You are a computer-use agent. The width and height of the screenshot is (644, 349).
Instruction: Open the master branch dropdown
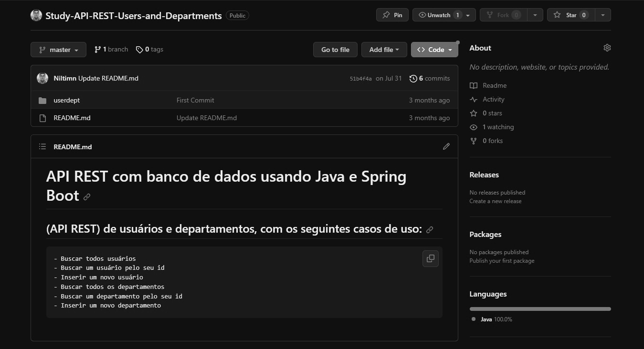pos(58,50)
